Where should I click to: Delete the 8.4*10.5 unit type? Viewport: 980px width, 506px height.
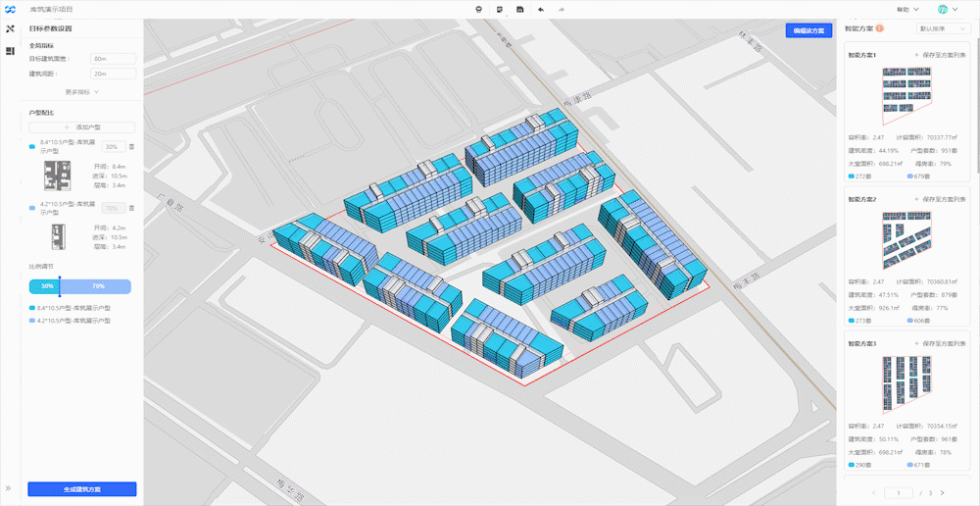coord(131,146)
